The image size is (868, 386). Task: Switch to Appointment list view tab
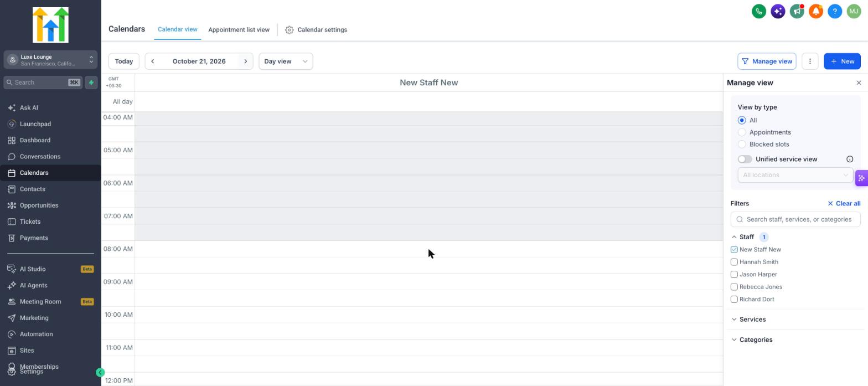click(239, 30)
